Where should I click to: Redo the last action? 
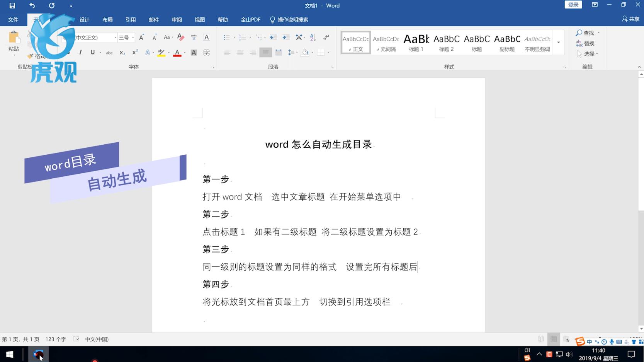pos(51,6)
